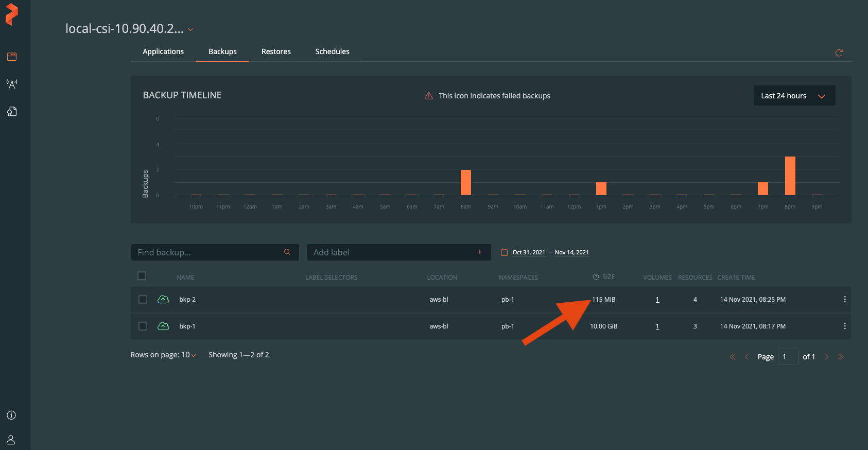The width and height of the screenshot is (868, 450).
Task: Click the 1pm bar in timeline
Action: [x=601, y=188]
